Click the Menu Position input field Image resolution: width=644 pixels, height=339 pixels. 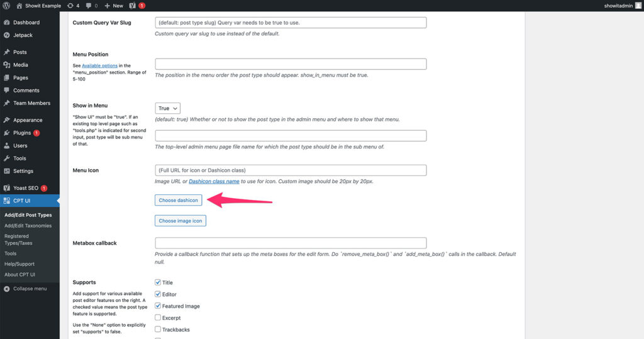[x=291, y=64]
